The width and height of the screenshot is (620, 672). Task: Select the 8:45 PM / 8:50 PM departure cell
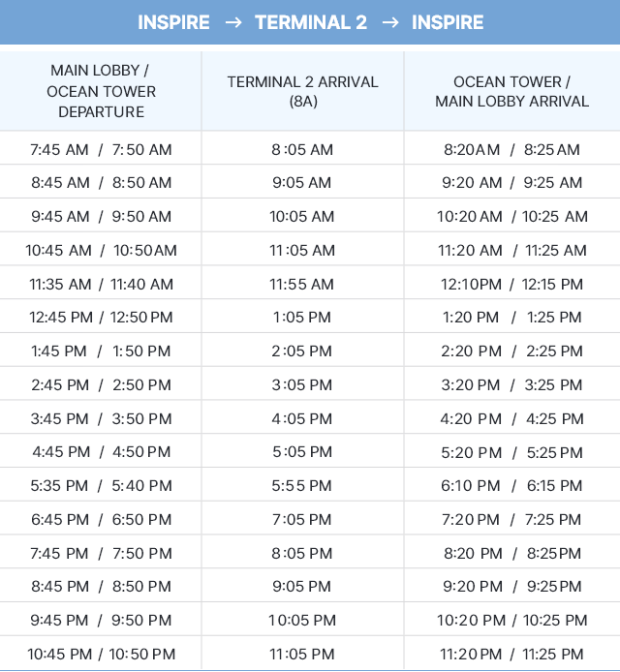click(101, 587)
